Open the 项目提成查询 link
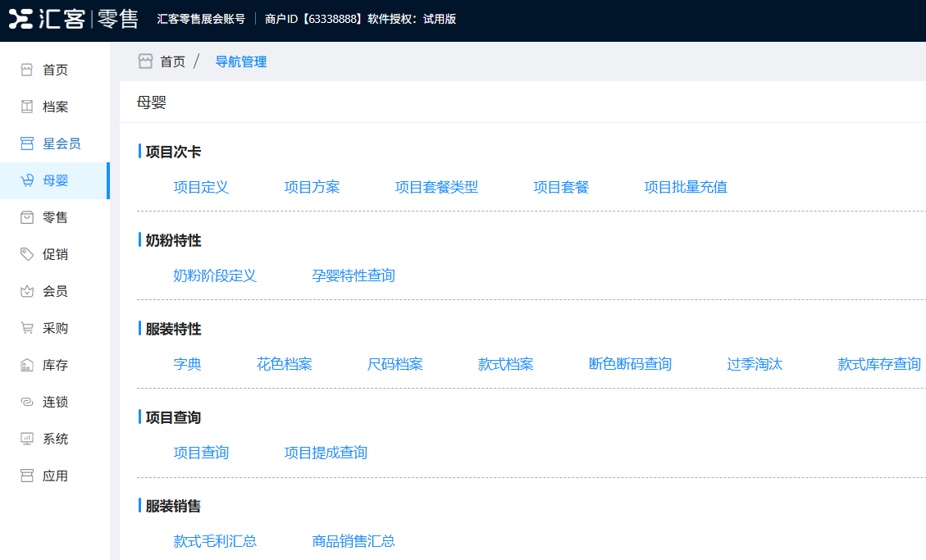The height and width of the screenshot is (560, 926). 326,453
